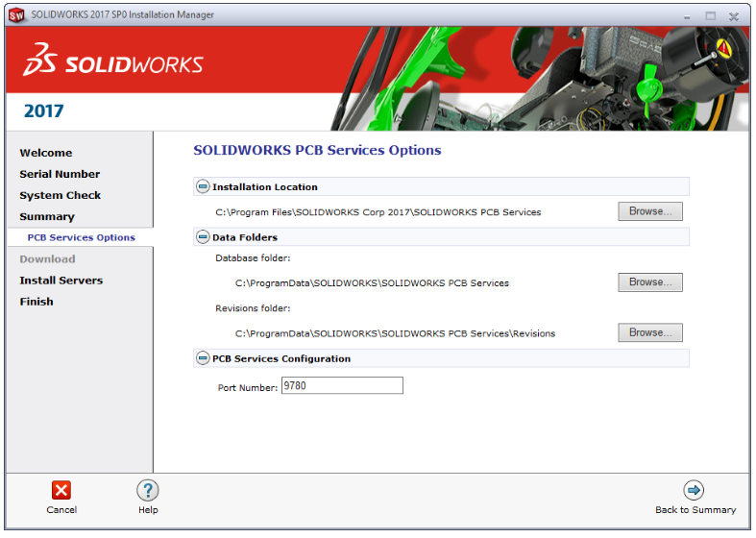This screenshot has height=538, width=756.
Task: Minimize the Installation Manager window
Action: [687, 16]
